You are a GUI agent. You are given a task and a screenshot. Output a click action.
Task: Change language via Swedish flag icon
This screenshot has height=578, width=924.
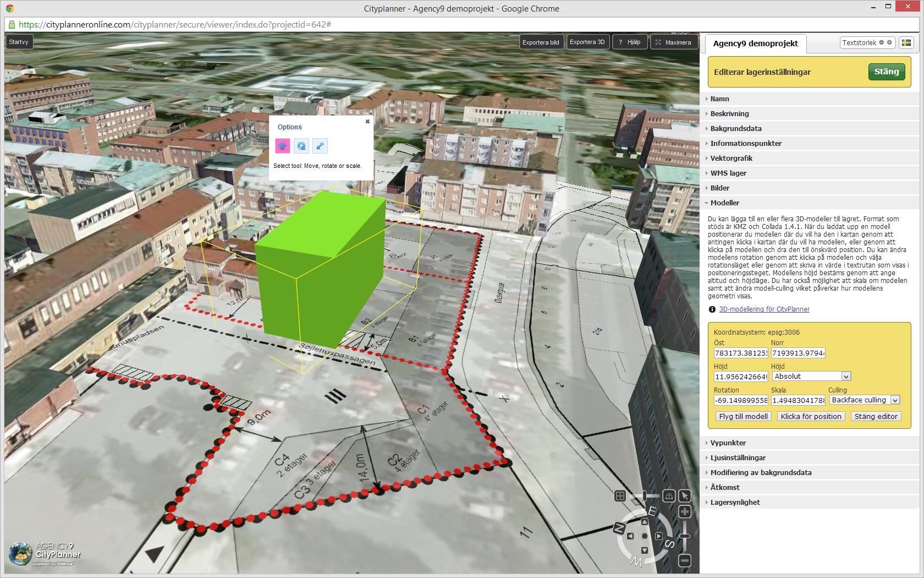pyautogui.click(x=906, y=42)
